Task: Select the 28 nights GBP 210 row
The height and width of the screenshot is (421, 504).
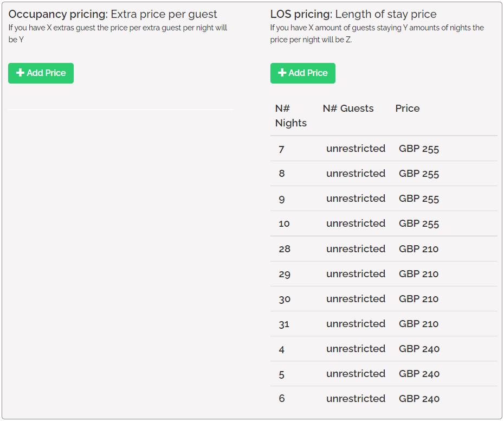Action: [x=383, y=249]
